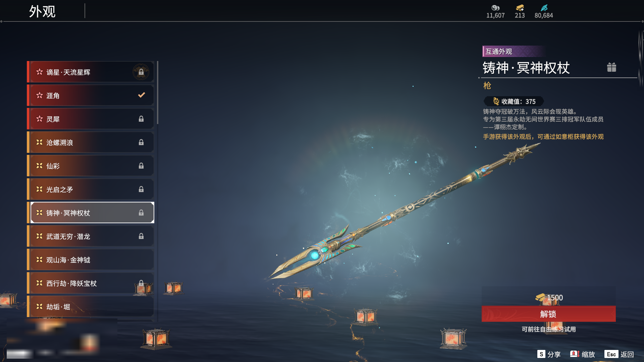This screenshot has height=362, width=644.
Task: Click the lock icon on 光启之矛 row
Action: [141, 189]
